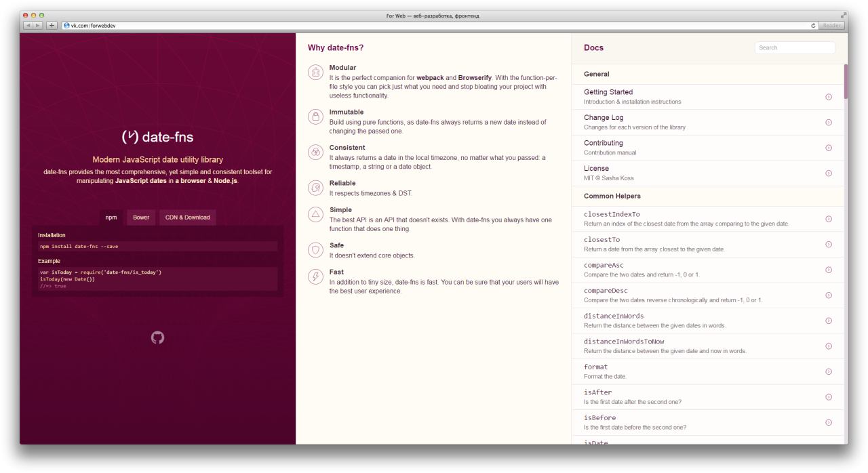This screenshot has height=473, width=868.
Task: Open isAfter via its arrow icon
Action: coord(829,397)
